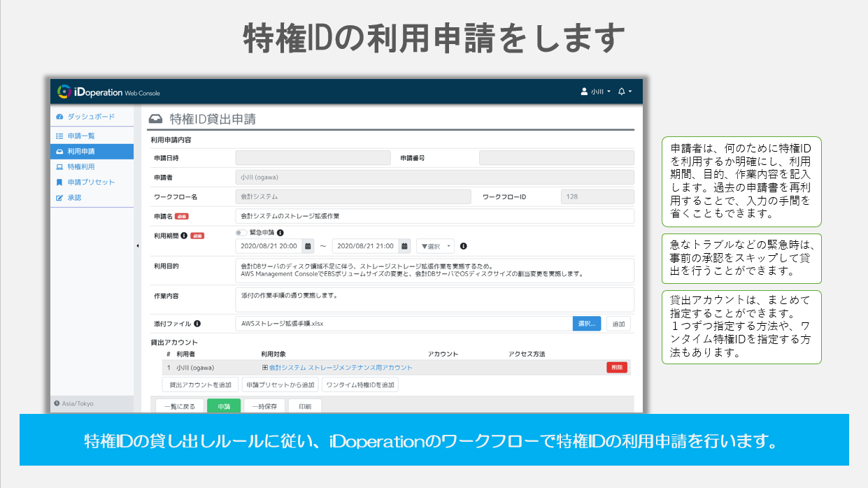
Task: Open the 小川 user account dropdown
Action: [596, 92]
